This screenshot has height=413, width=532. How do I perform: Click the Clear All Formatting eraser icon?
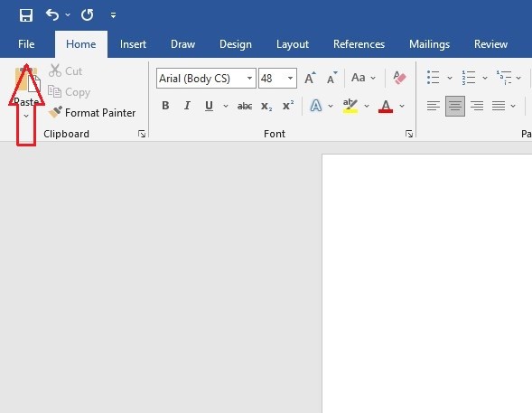399,78
